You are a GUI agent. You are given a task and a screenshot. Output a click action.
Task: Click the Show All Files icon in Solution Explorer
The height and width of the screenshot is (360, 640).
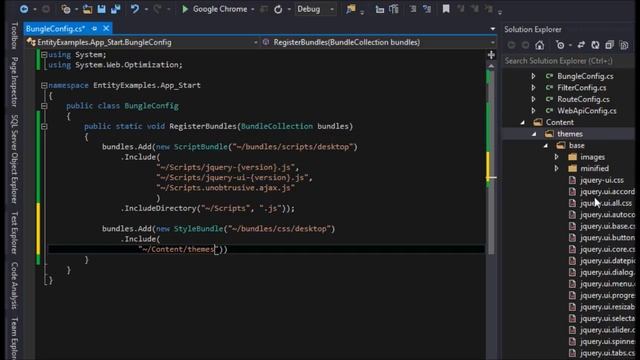(x=624, y=45)
